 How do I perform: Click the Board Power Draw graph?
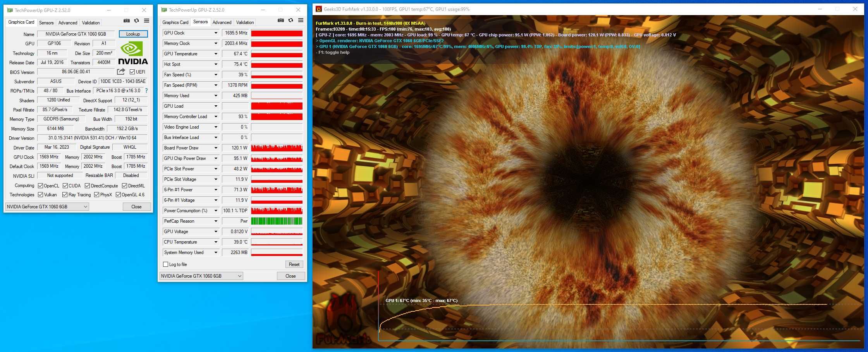click(277, 148)
